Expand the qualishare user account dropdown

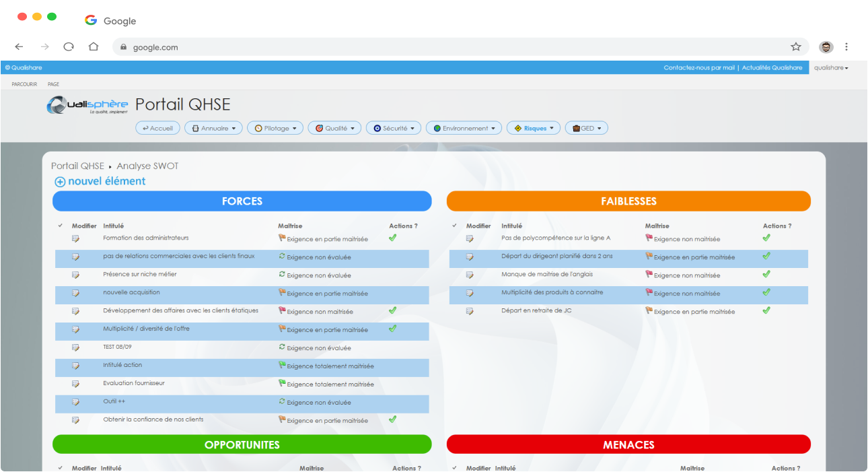pyautogui.click(x=831, y=68)
